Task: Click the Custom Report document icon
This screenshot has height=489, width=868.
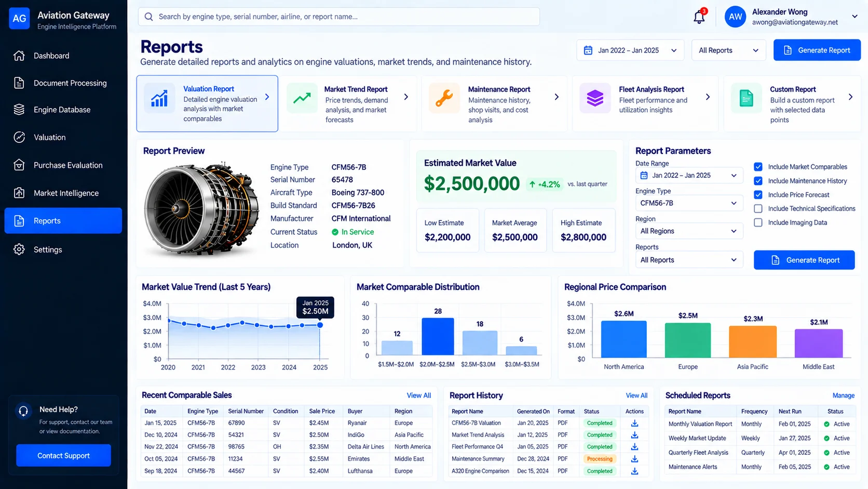Action: click(746, 98)
